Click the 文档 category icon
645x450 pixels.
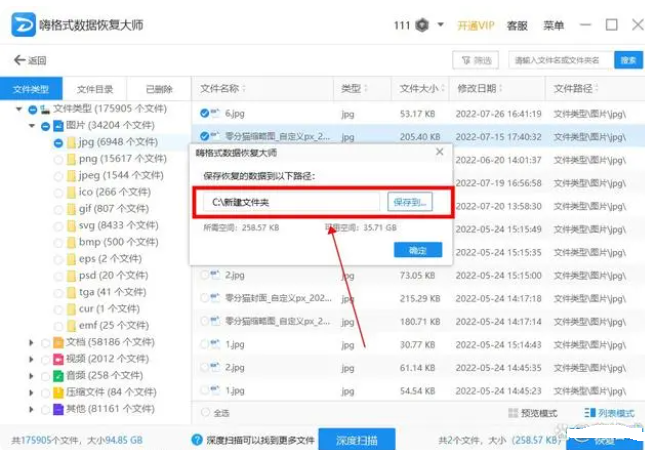tap(58, 342)
